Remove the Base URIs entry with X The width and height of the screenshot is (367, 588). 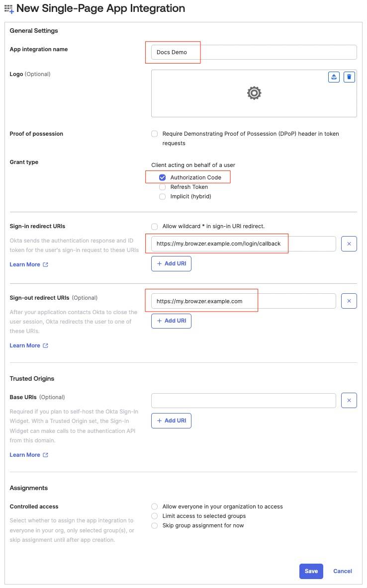pos(349,401)
